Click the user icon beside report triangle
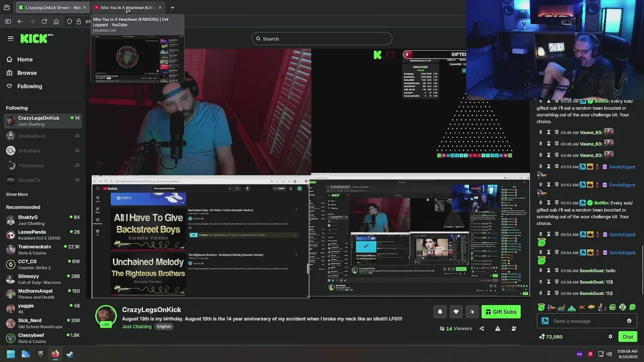Screen dimensions: 644x362 tap(514, 329)
